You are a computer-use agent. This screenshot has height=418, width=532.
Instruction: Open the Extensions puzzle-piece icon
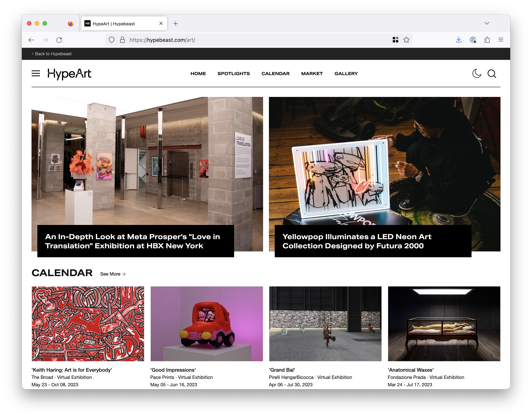coord(487,40)
